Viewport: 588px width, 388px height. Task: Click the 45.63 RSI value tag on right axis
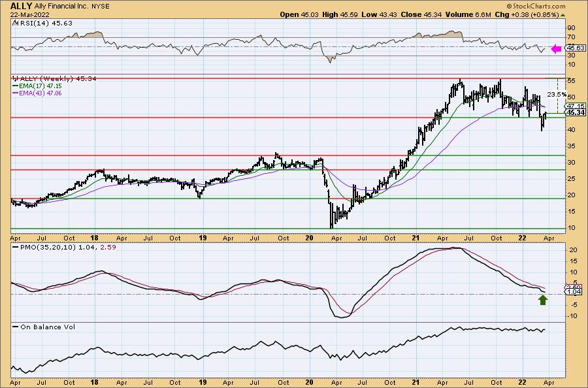576,48
